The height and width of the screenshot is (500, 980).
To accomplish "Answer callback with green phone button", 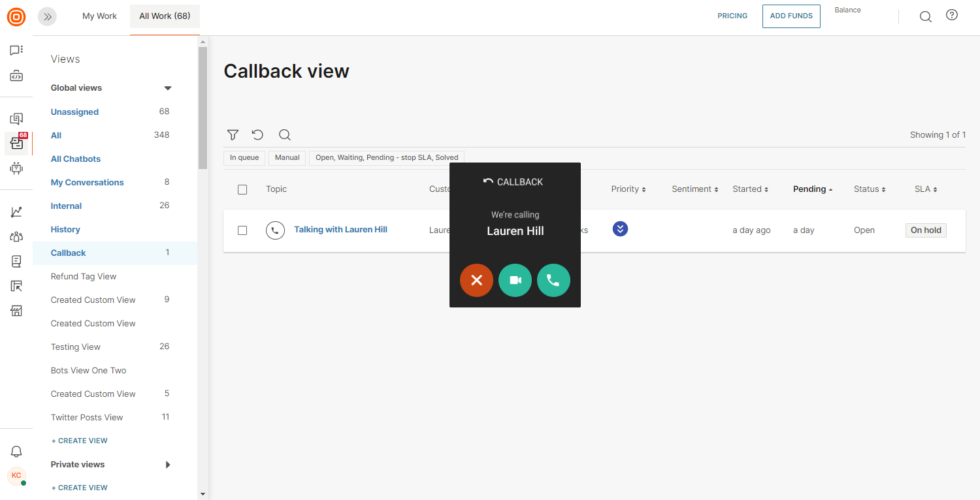I will click(553, 280).
